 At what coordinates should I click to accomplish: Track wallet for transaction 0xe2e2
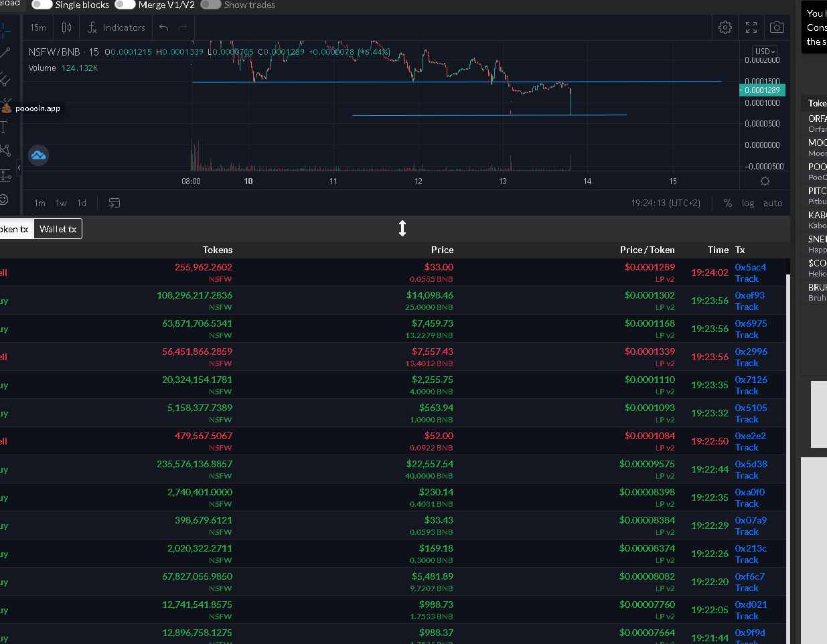click(747, 448)
